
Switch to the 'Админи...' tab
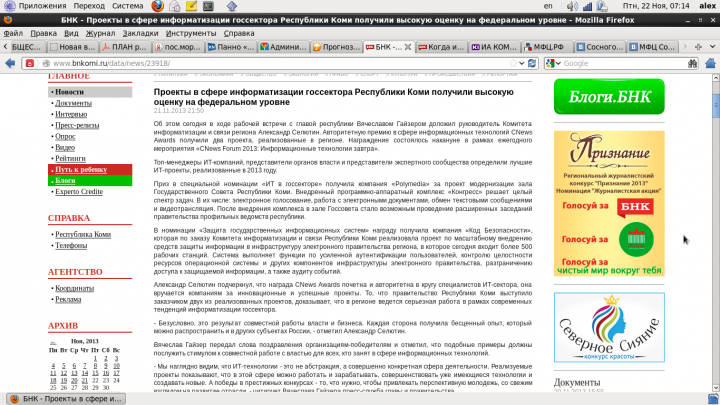pos(283,47)
